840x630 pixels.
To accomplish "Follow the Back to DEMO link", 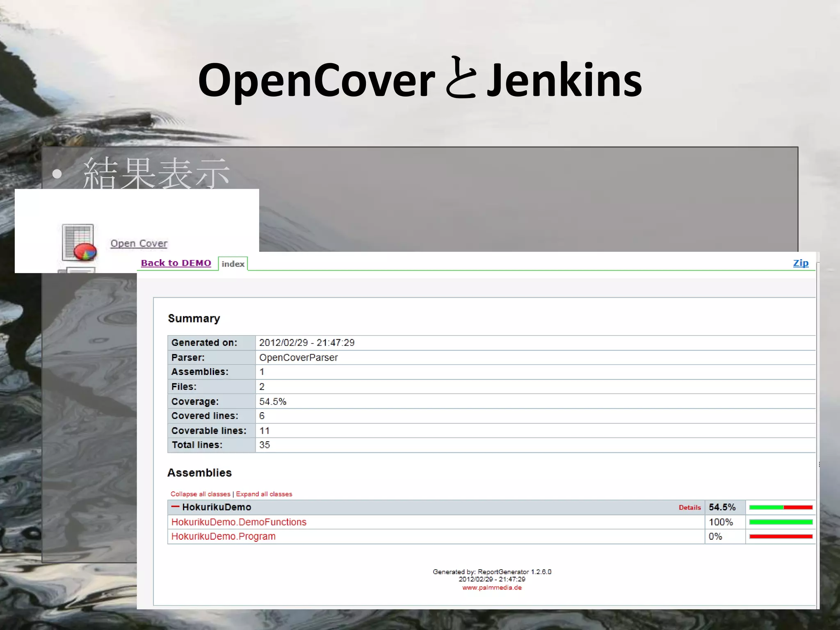I will [176, 263].
